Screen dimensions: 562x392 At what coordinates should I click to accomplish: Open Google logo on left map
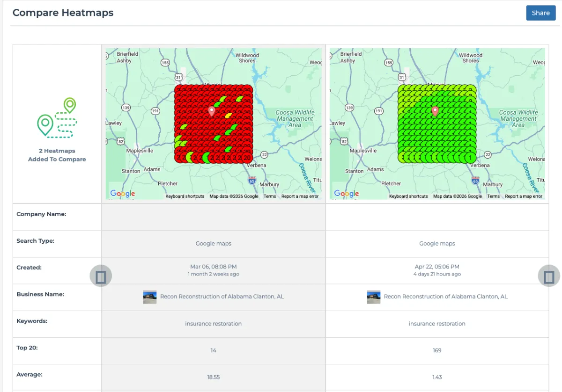click(x=122, y=194)
